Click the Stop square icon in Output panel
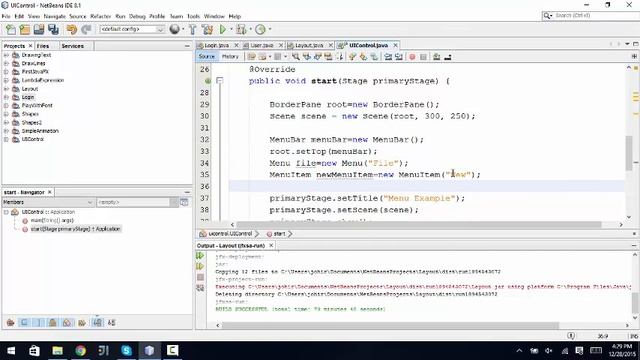 (200, 277)
